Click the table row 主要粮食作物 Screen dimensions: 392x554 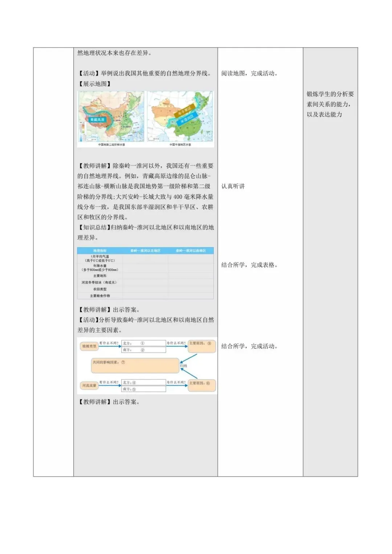pyautogui.click(x=146, y=296)
